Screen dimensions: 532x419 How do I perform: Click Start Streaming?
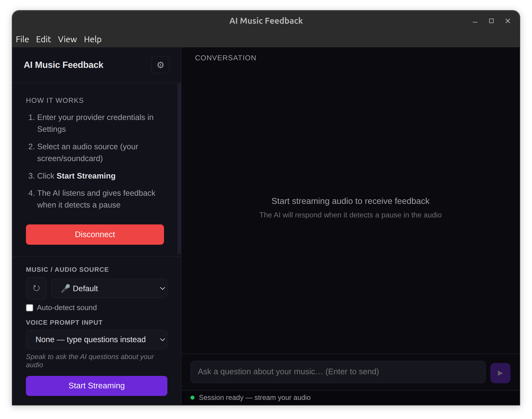(96, 386)
